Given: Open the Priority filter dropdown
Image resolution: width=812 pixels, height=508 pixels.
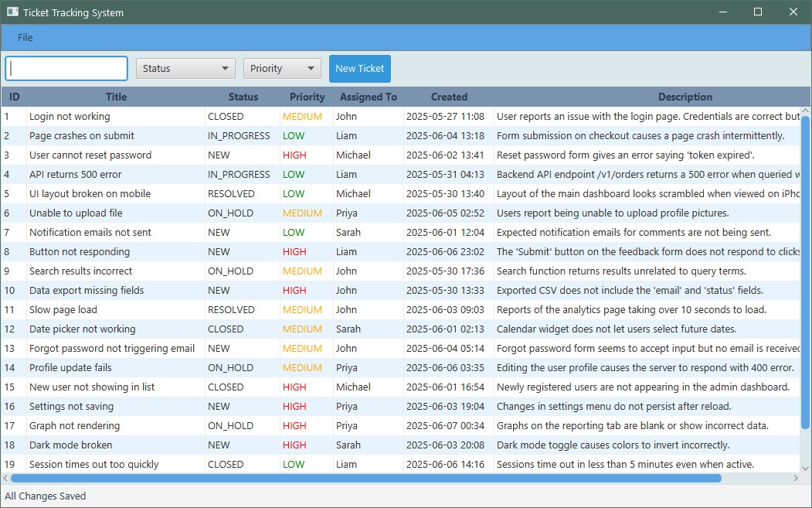Looking at the screenshot, I should coord(282,68).
